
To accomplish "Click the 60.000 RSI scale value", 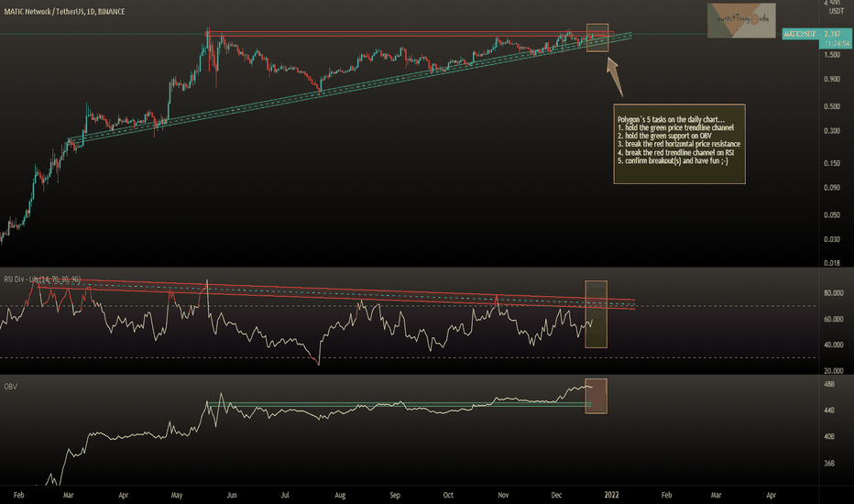I will pos(834,319).
